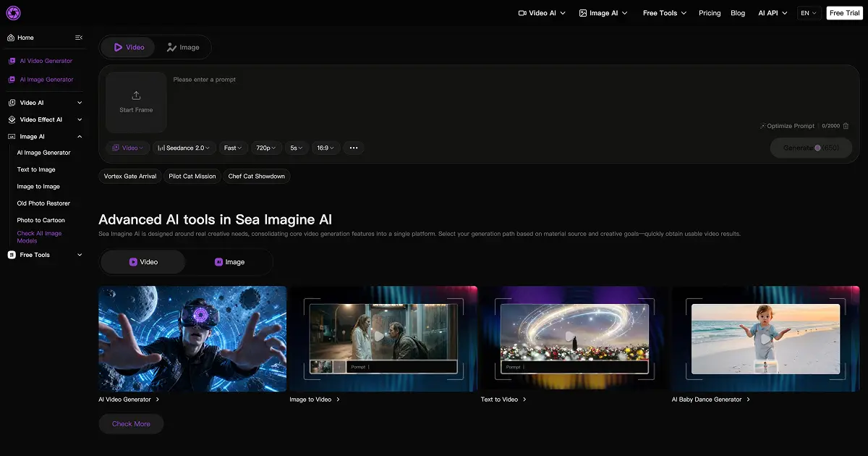The width and height of the screenshot is (868, 456).
Task: Click the trash icon to clear prompt
Action: click(846, 126)
